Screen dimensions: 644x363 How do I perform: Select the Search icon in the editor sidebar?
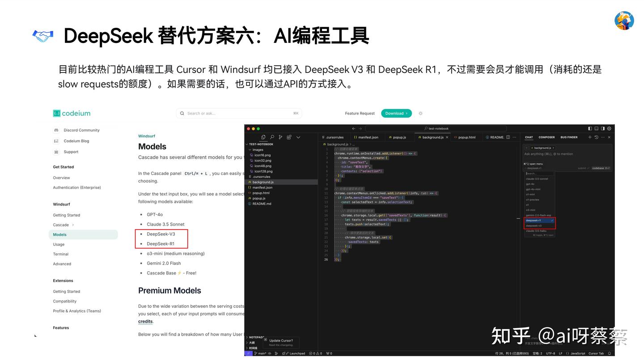[x=272, y=137]
